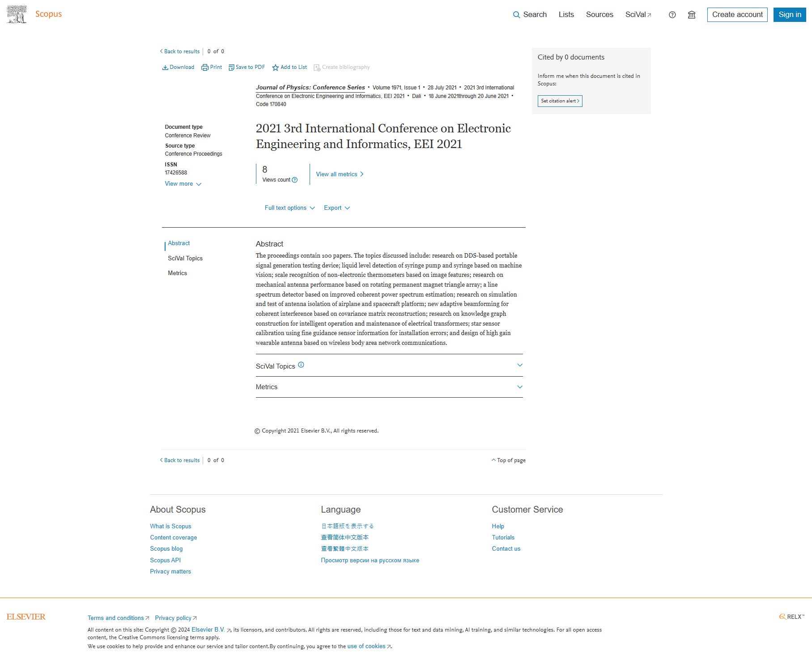The image size is (812, 658).
Task: Open Privacy matters link
Action: tap(170, 572)
